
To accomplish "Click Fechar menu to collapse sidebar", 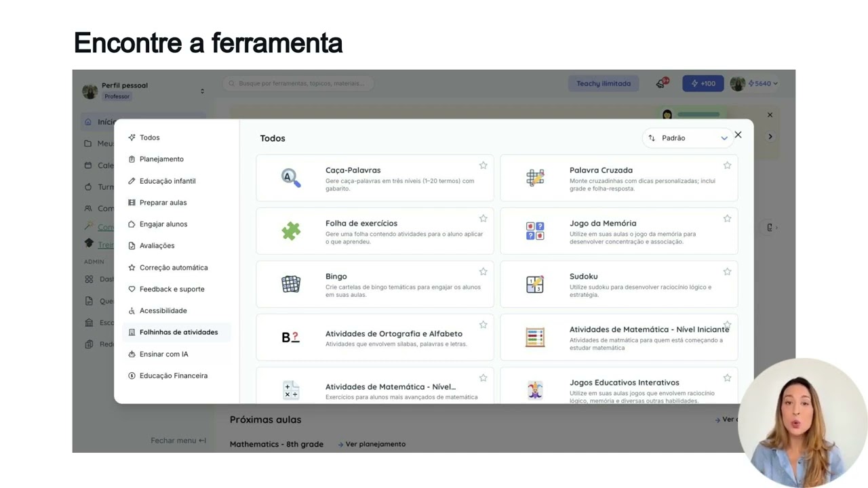I will click(178, 441).
